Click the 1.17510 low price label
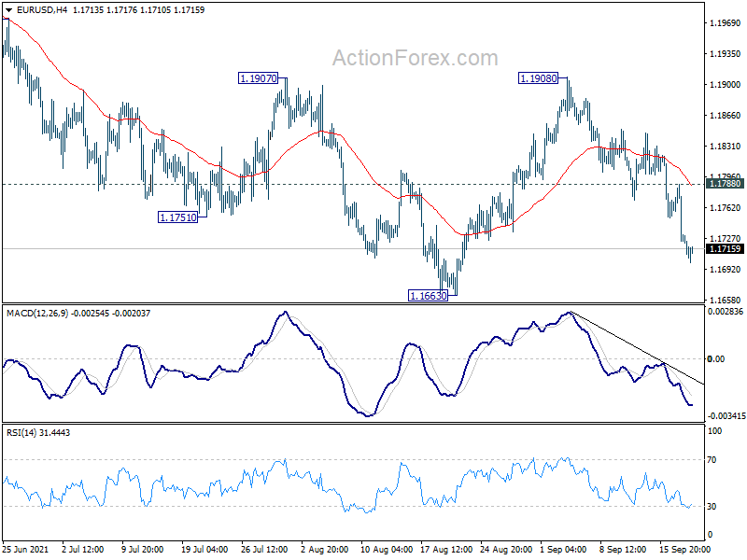The width and height of the screenshot is (747, 560). (x=177, y=217)
